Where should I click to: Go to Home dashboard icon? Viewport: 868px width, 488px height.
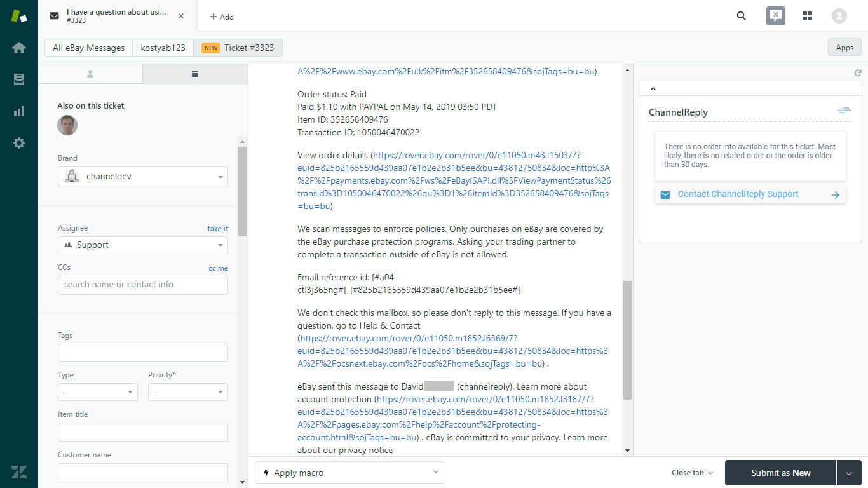[19, 48]
